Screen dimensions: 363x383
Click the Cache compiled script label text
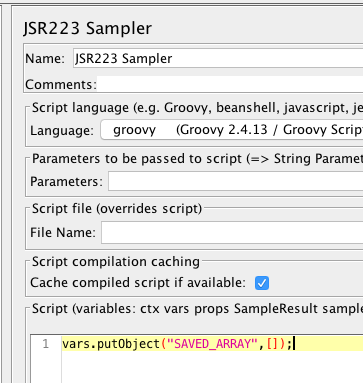tap(138, 283)
